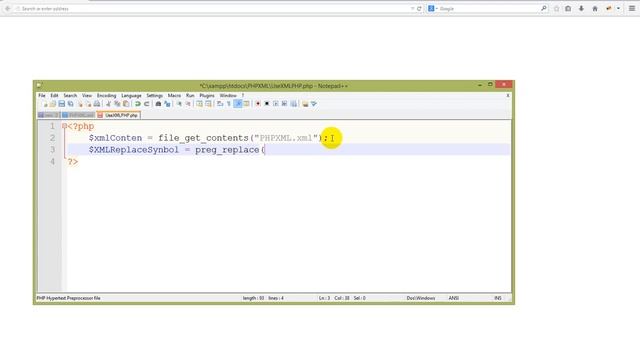Click Run Macro Multiple Times icon

pos(284,104)
